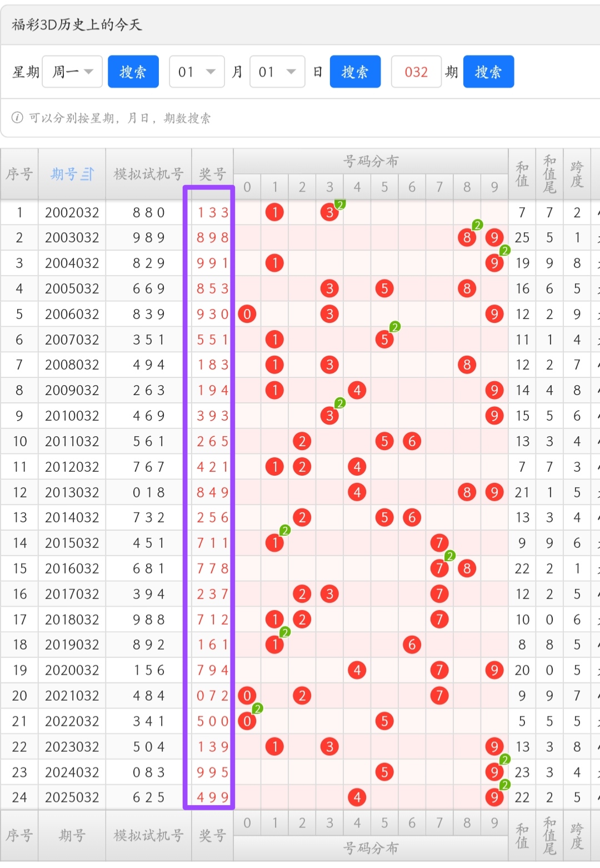Click the 号码分布 header at top
The width and height of the screenshot is (600, 868).
(x=371, y=161)
